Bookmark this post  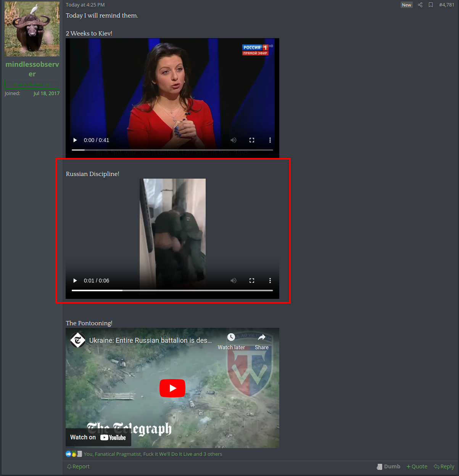tap(431, 5)
